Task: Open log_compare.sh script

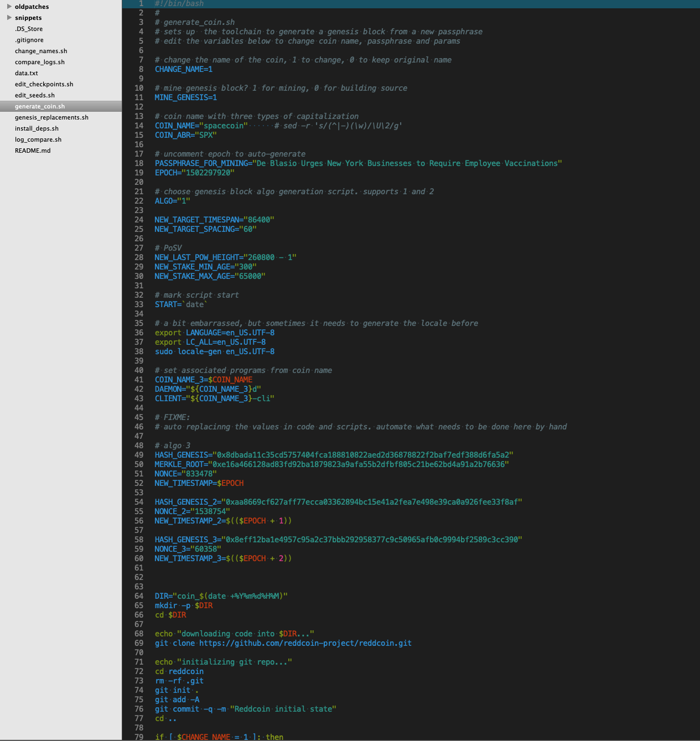Action: click(x=38, y=139)
